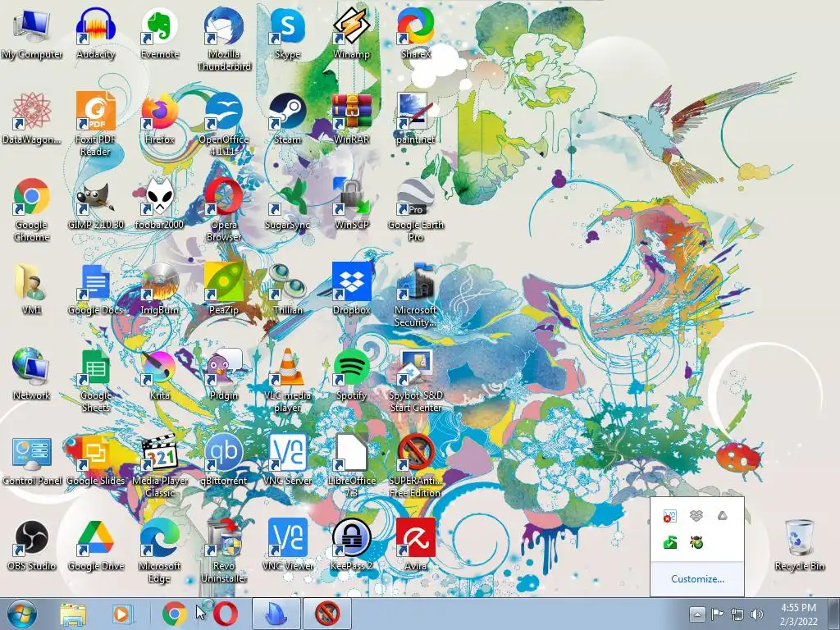
Task: Select the Google Chrome desktop icon
Action: tap(32, 209)
